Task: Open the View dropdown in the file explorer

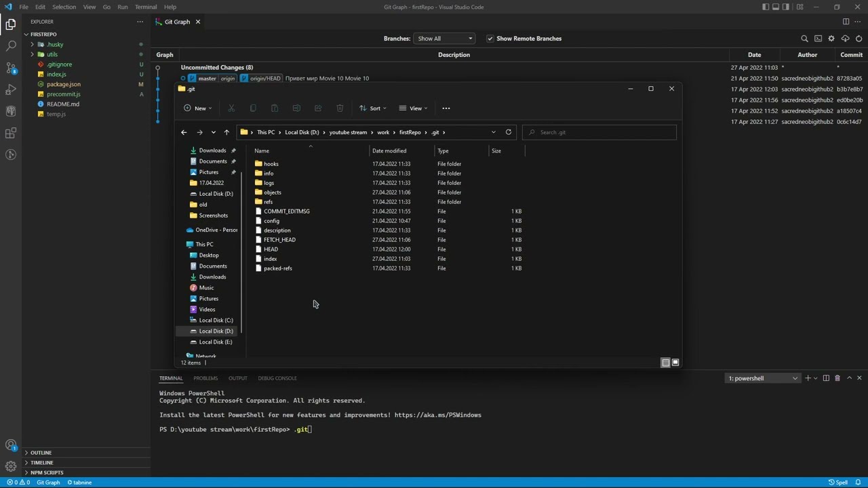Action: [413, 108]
